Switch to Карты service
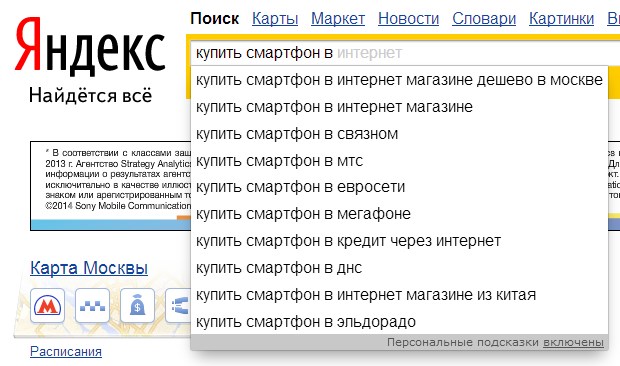This screenshot has height=366, width=620. coord(275,19)
